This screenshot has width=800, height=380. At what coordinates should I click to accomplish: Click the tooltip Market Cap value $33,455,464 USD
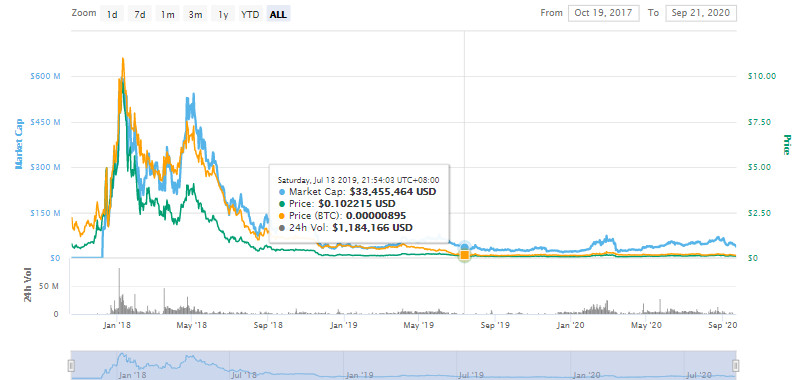pos(393,192)
